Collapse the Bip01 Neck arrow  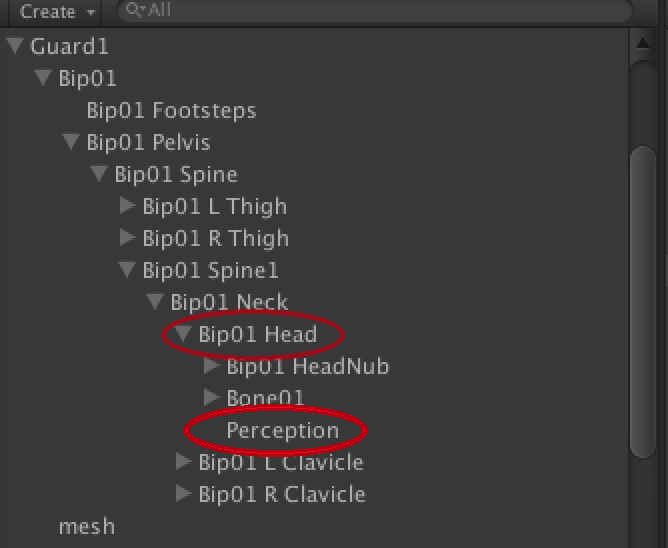155,302
